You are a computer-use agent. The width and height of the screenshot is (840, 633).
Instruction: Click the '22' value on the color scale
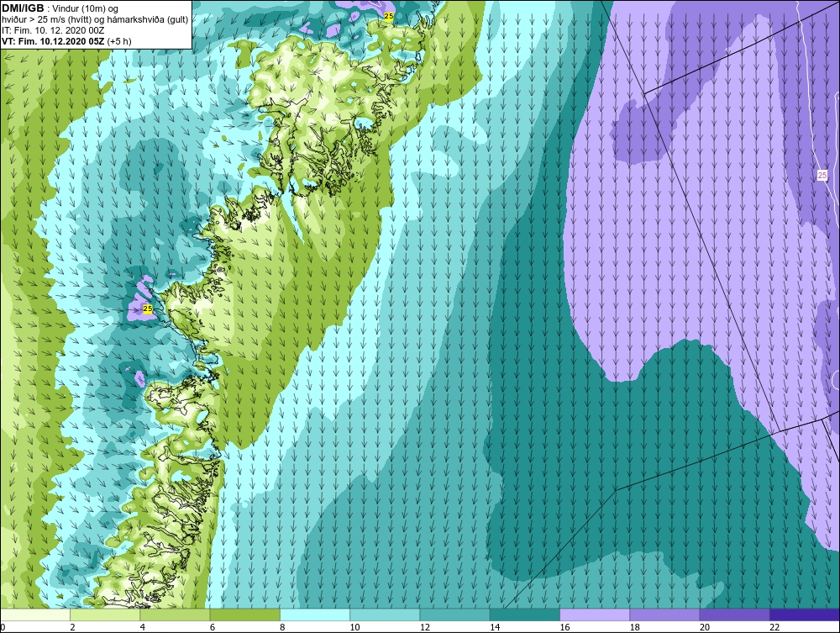[x=774, y=628]
